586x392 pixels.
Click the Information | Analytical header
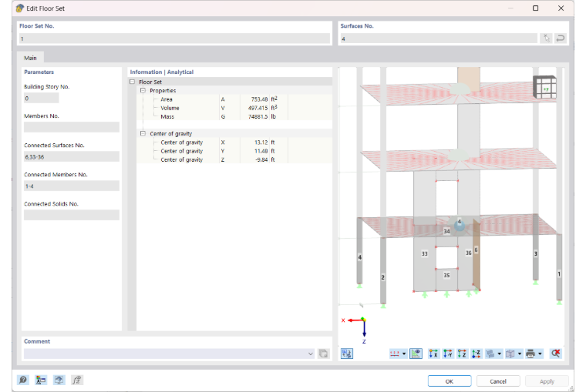(x=162, y=72)
